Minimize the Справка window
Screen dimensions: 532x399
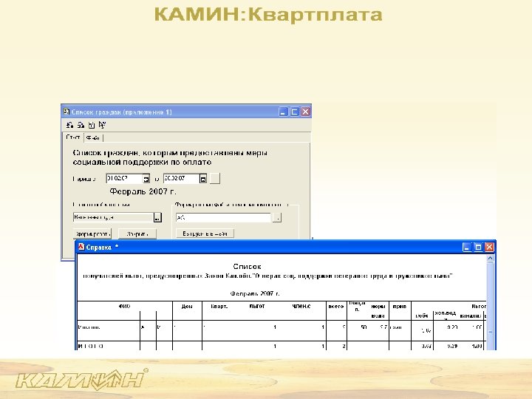click(x=467, y=248)
